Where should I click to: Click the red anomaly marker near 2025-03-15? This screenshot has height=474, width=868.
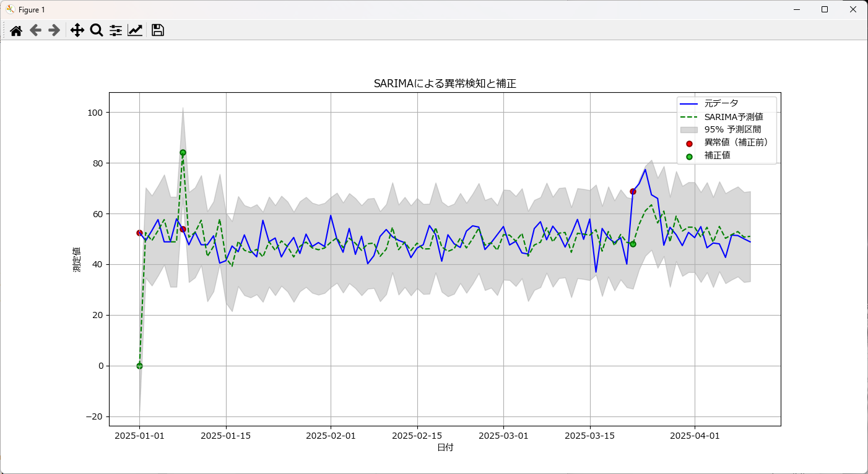pos(633,192)
